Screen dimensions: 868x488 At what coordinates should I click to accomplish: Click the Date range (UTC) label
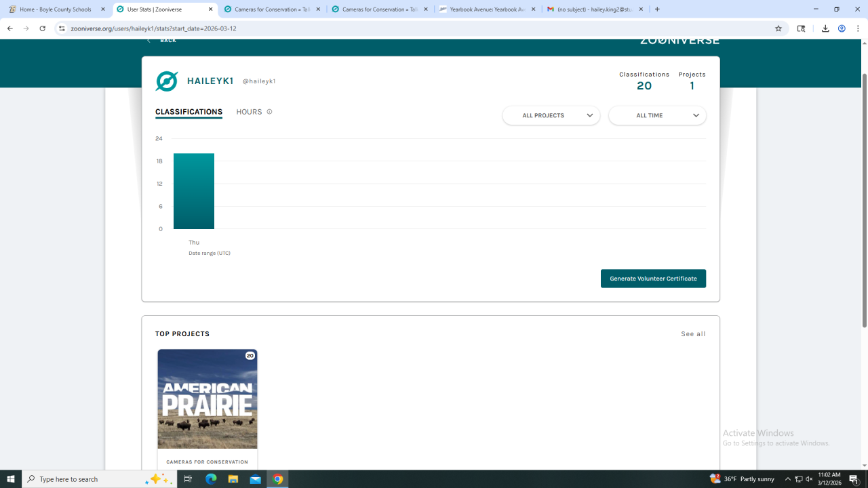tap(210, 253)
